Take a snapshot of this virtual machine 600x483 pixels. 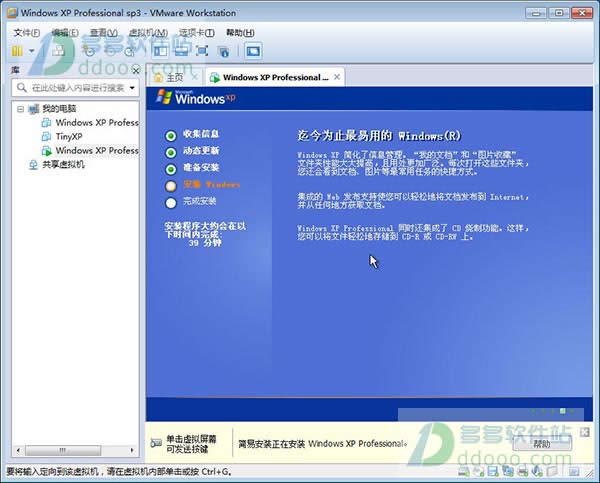tap(89, 51)
